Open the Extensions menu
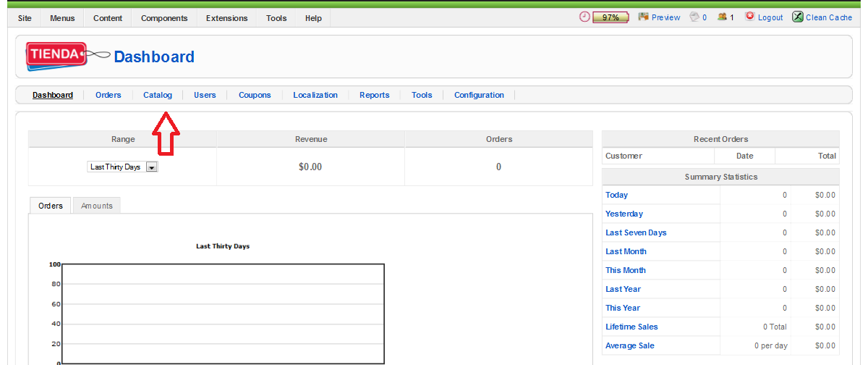868x365 pixels. click(226, 18)
